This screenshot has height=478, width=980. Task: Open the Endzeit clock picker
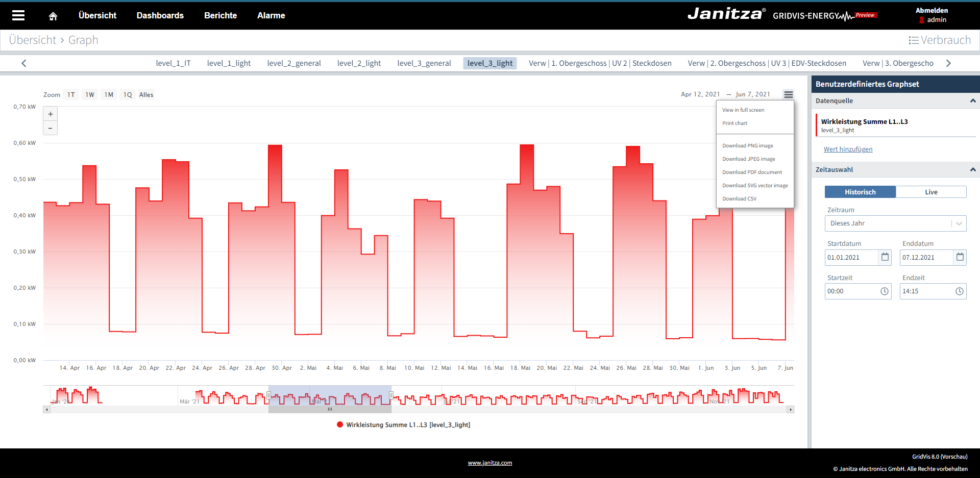[960, 291]
